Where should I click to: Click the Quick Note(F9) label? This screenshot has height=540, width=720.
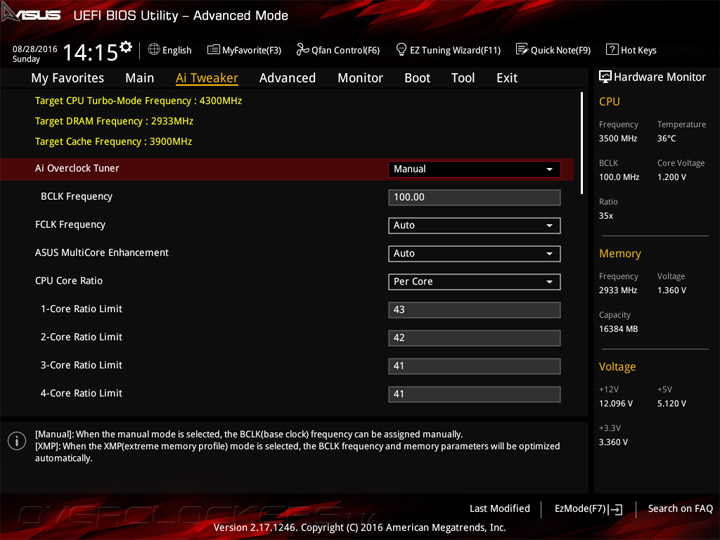point(560,50)
